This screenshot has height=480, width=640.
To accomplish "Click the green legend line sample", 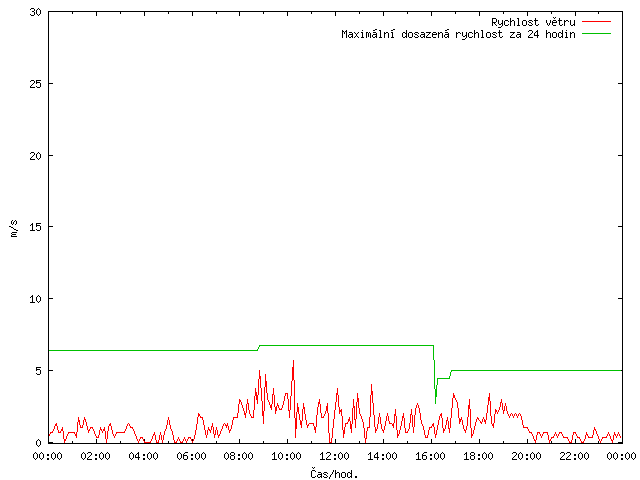I will 596,34.
